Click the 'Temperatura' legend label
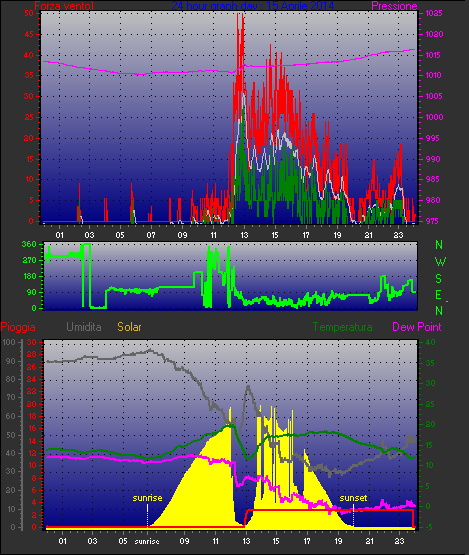Image resolution: width=469 pixels, height=555 pixels. pyautogui.click(x=343, y=327)
